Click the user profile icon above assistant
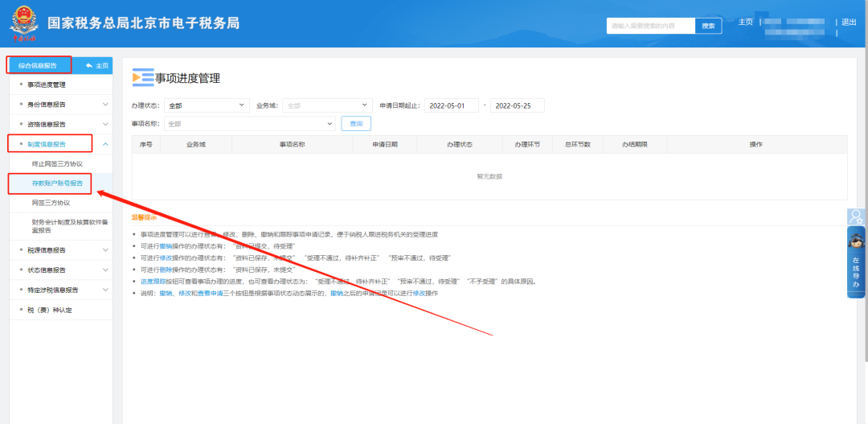868x424 pixels. pos(857,216)
